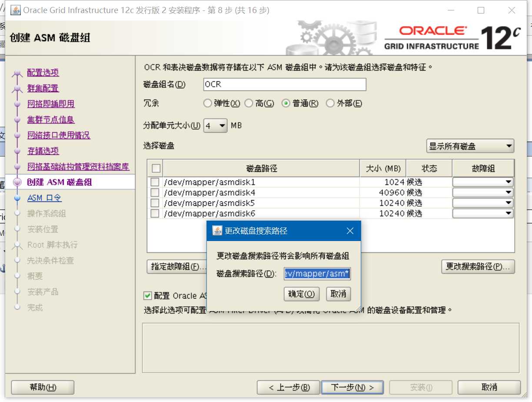
Task: Click the 候选 status of asmdisk6
Action: 415,213
